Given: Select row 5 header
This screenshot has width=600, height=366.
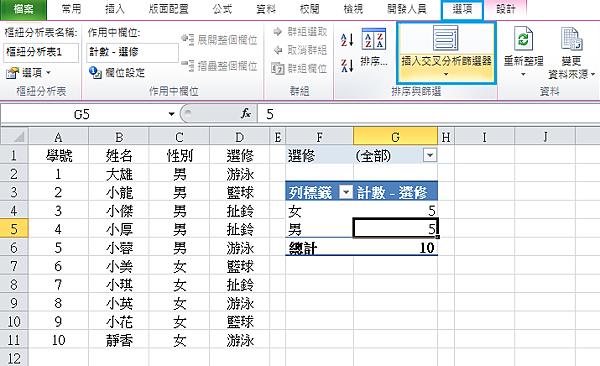Looking at the screenshot, I should point(14,229).
